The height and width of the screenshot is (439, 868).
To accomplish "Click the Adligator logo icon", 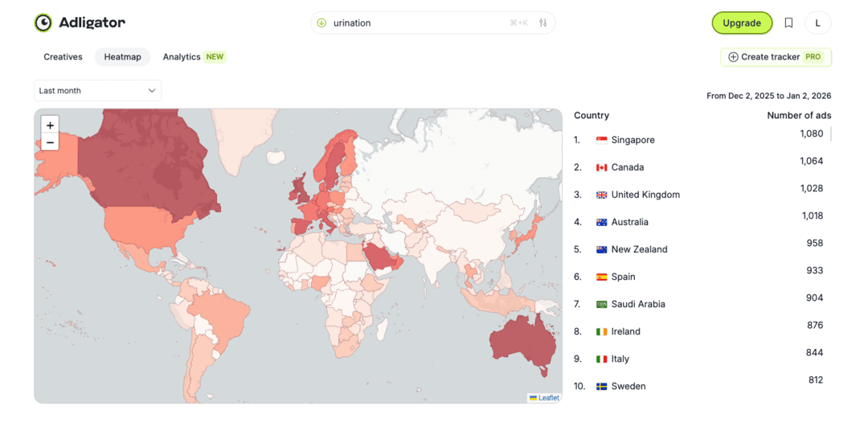I will [x=43, y=23].
